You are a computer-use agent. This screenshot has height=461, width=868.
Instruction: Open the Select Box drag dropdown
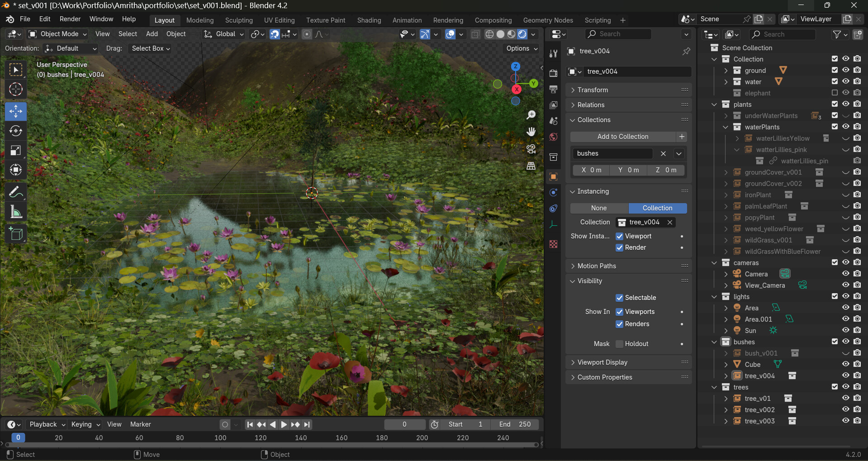coord(150,48)
